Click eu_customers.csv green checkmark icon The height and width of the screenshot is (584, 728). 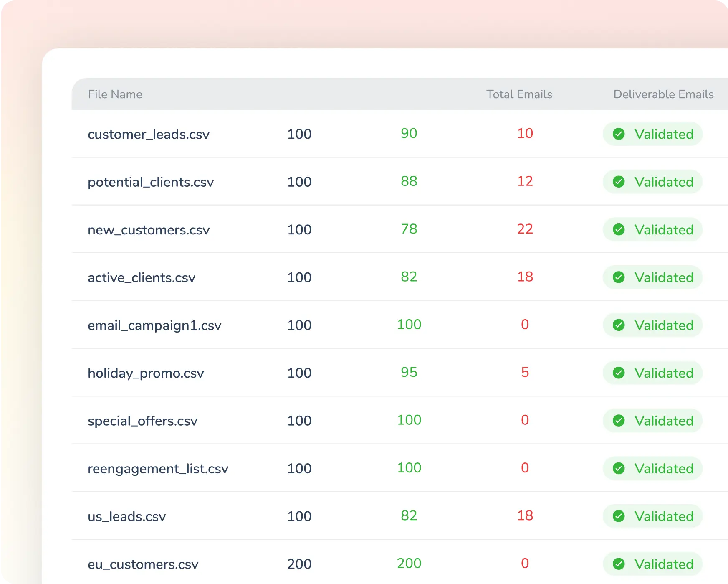[619, 564]
